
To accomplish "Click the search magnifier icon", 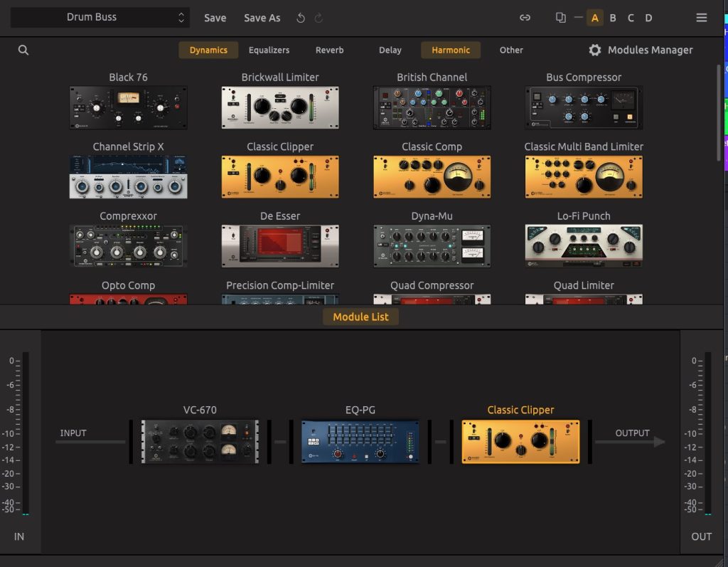I will coord(23,51).
